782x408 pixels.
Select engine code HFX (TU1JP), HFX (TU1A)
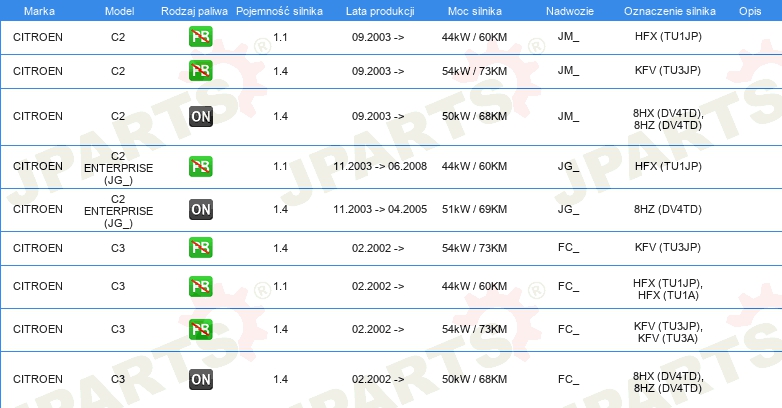coord(668,289)
